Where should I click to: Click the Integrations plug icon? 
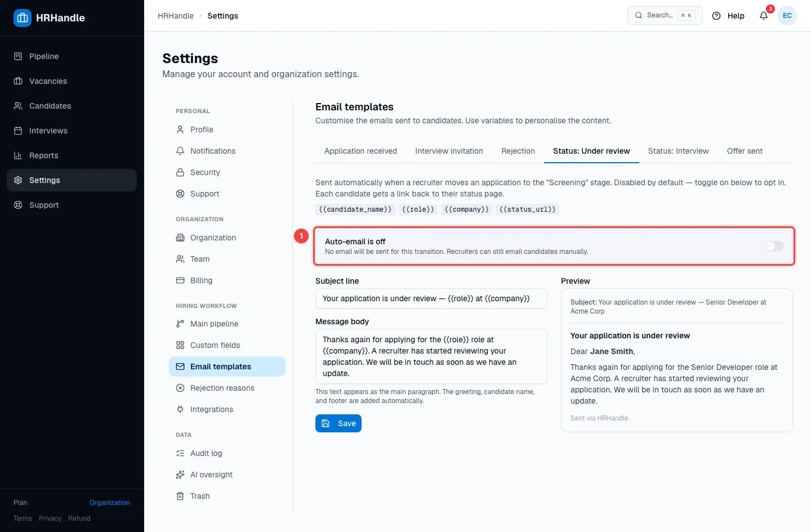click(x=180, y=409)
